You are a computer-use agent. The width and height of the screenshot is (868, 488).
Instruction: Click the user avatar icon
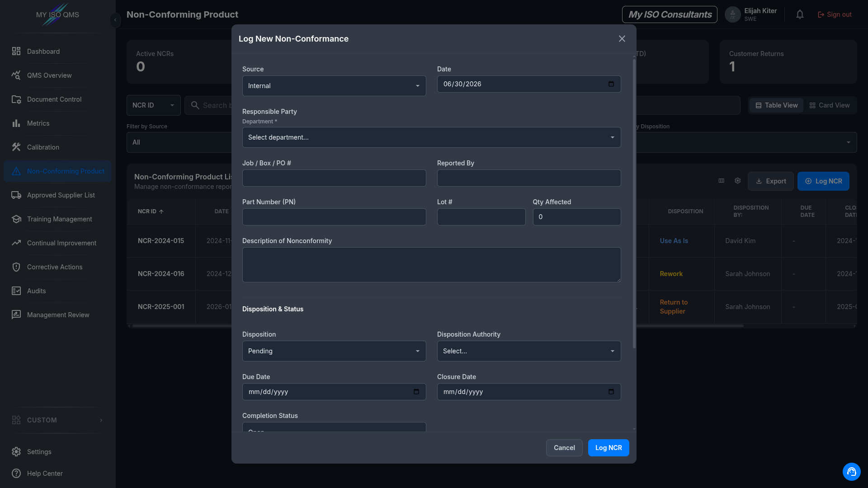click(x=732, y=14)
